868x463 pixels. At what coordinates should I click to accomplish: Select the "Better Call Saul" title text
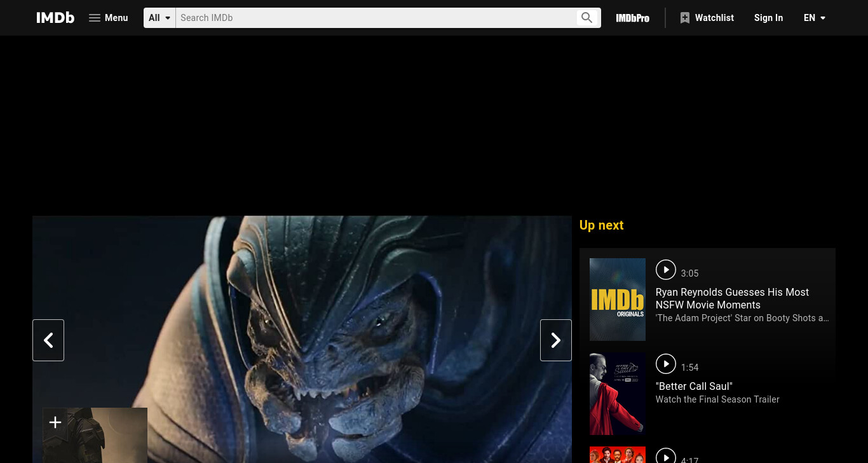point(694,386)
